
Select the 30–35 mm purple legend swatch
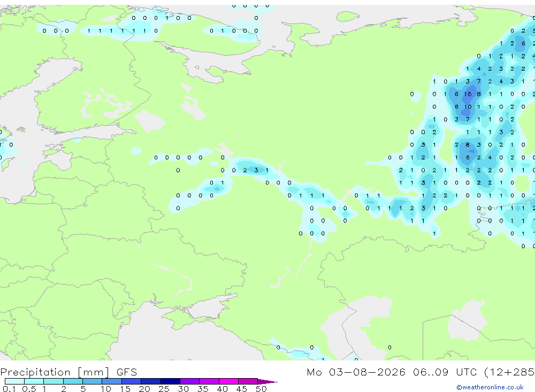coord(190,381)
